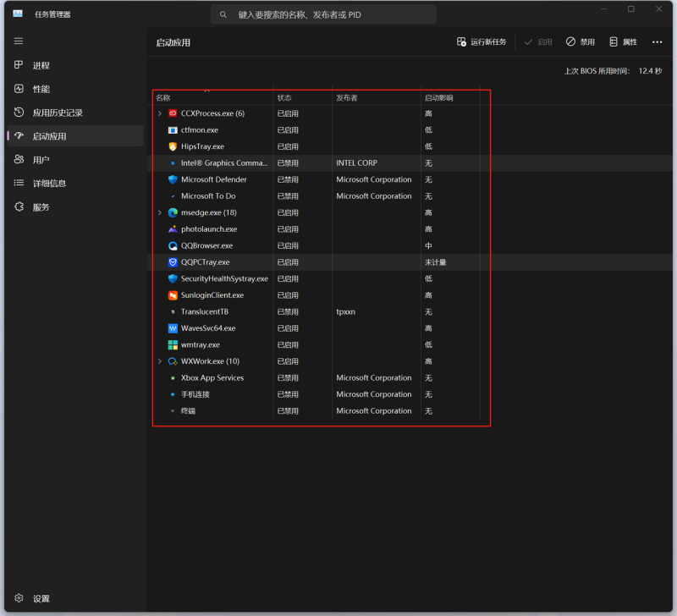Screen dimensions: 677x616
Task: Click the QQBrowser.exe icon
Action: [x=173, y=245]
